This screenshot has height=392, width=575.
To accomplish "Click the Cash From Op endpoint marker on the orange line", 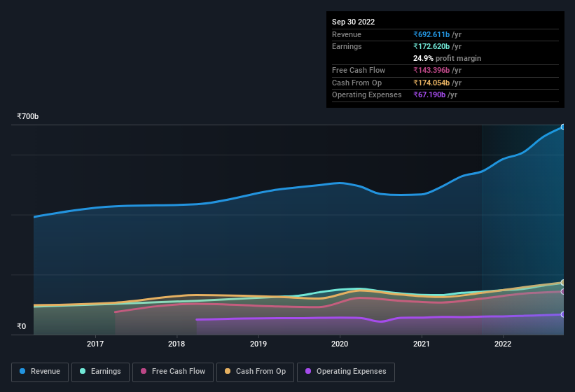I will (x=563, y=283).
